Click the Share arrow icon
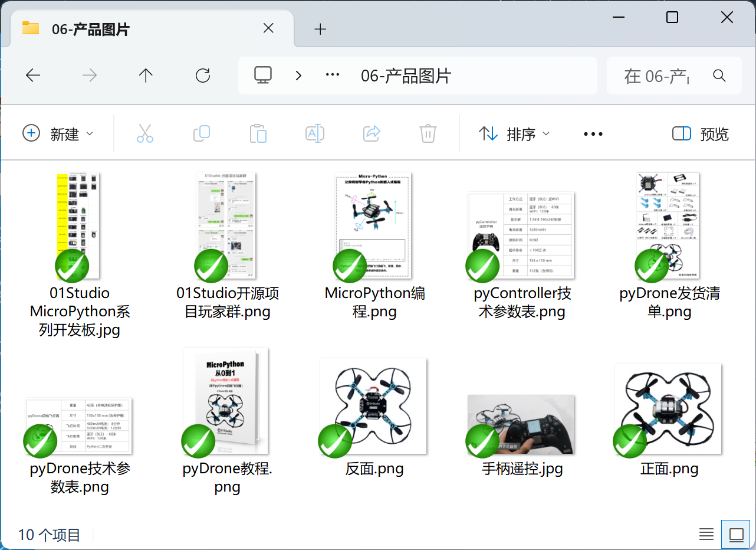Screen dimensions: 756x550 pos(372,133)
